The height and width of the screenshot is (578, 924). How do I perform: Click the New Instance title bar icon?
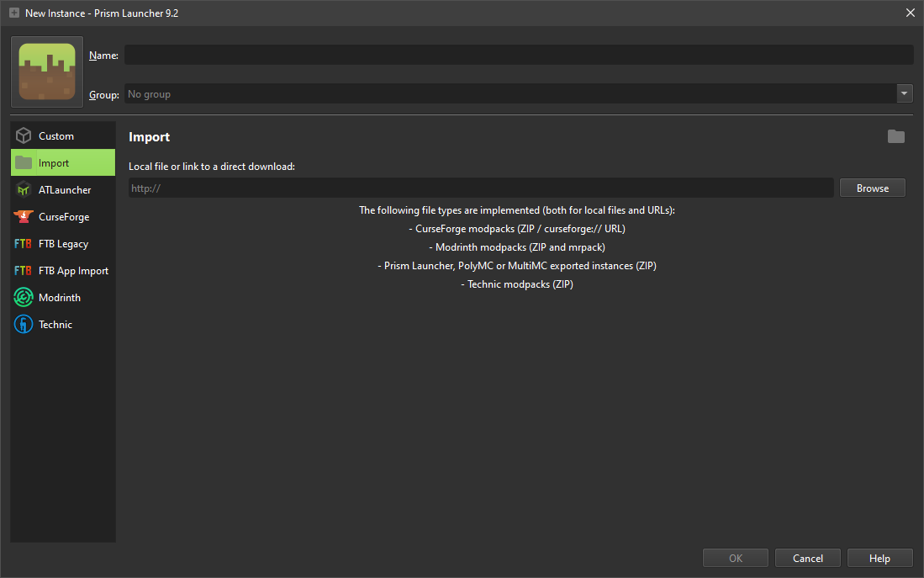(x=14, y=13)
